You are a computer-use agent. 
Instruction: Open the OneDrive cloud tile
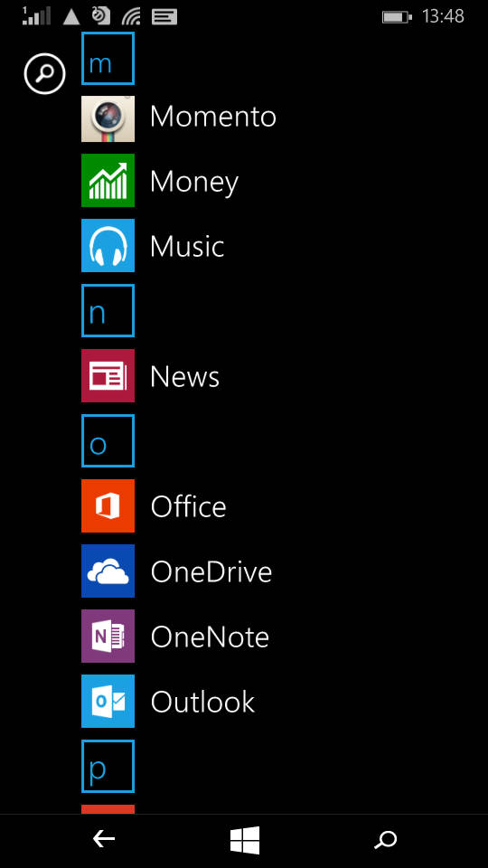pyautogui.click(x=108, y=571)
